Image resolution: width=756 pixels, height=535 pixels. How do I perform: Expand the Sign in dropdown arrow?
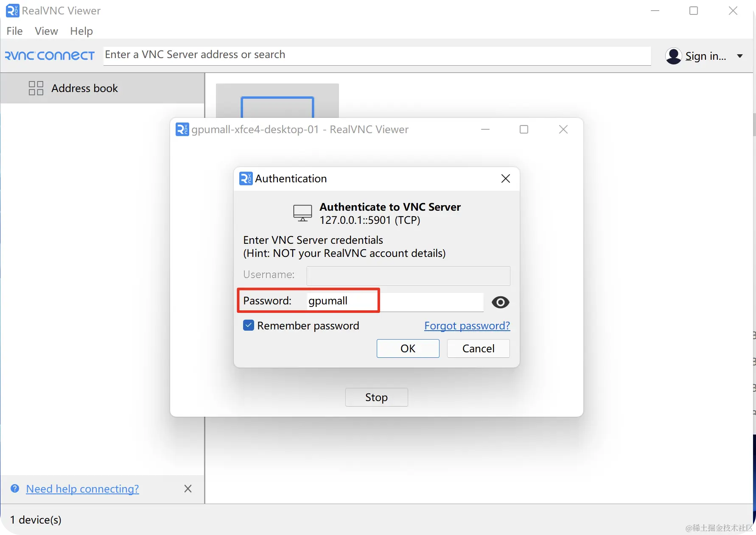click(x=740, y=56)
